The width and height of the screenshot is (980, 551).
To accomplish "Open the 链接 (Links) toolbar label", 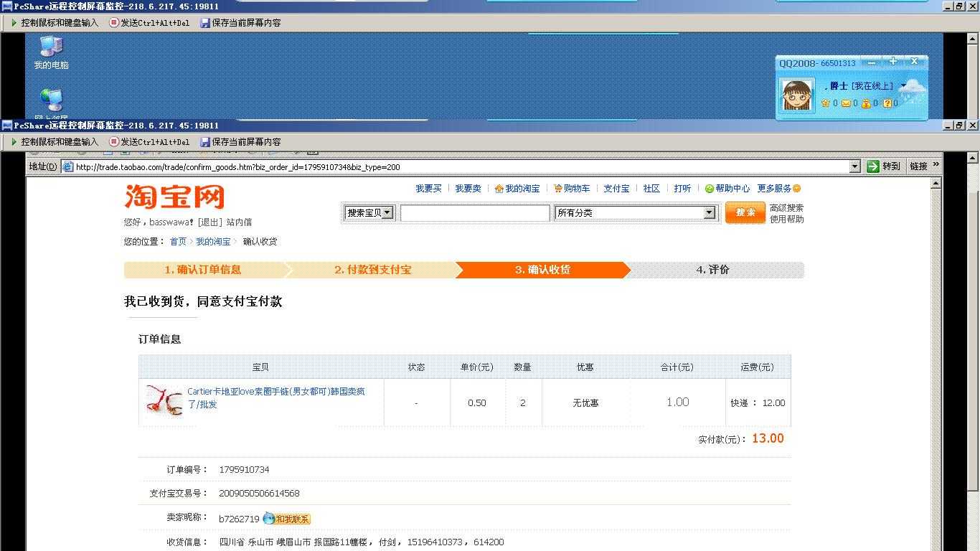I will (919, 166).
